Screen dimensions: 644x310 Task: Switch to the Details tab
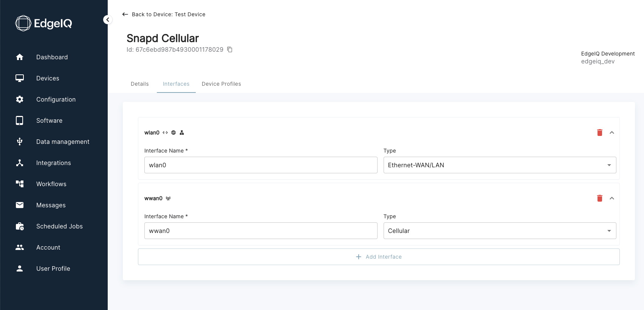click(x=140, y=84)
